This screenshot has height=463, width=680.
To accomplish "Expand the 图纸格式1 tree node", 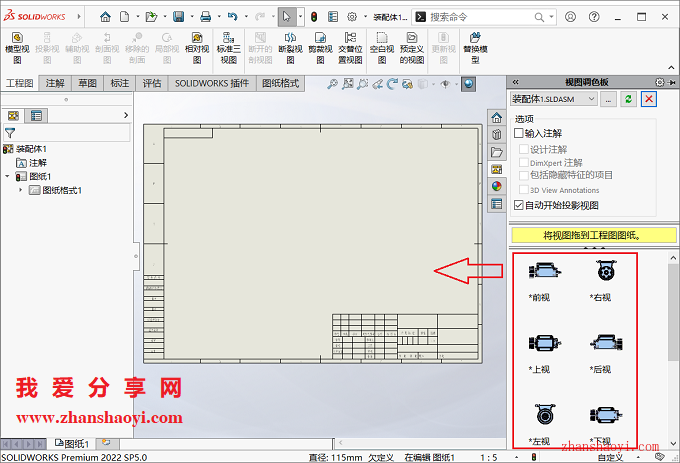I will [20, 190].
